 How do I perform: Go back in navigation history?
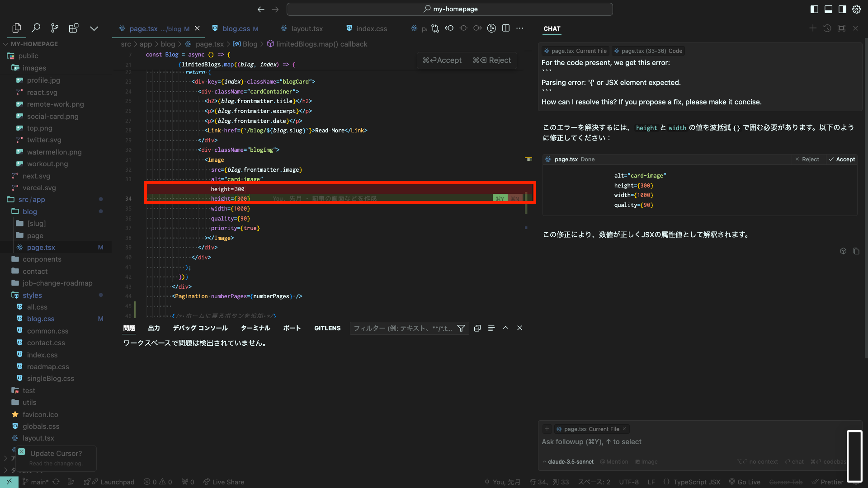[x=261, y=9]
